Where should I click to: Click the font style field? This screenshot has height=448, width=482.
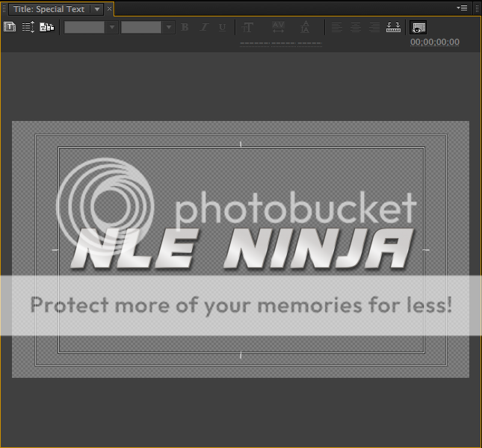(141, 28)
